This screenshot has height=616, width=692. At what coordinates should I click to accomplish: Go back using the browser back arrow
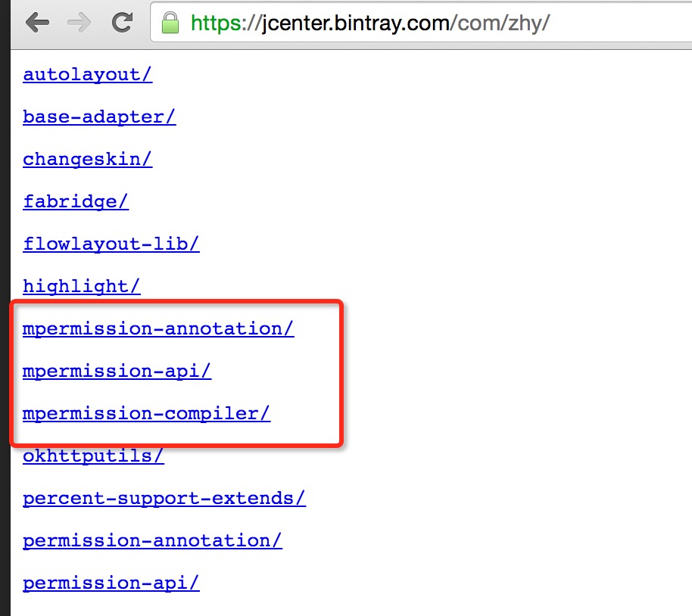(x=37, y=23)
